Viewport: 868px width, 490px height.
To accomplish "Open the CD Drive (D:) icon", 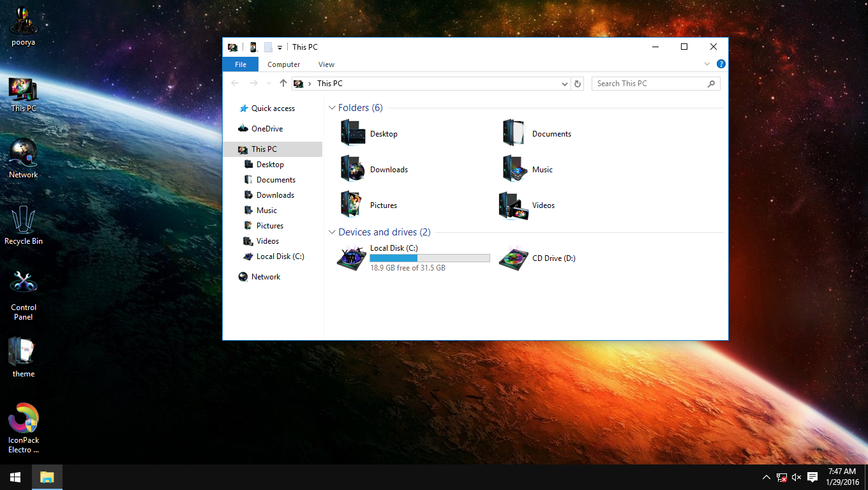I will point(514,258).
